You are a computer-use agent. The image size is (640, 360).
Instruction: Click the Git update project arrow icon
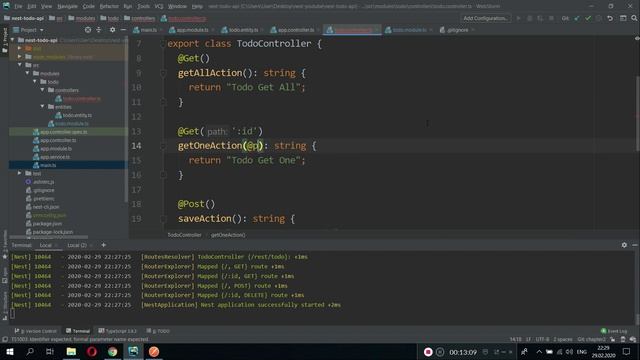click(577, 18)
